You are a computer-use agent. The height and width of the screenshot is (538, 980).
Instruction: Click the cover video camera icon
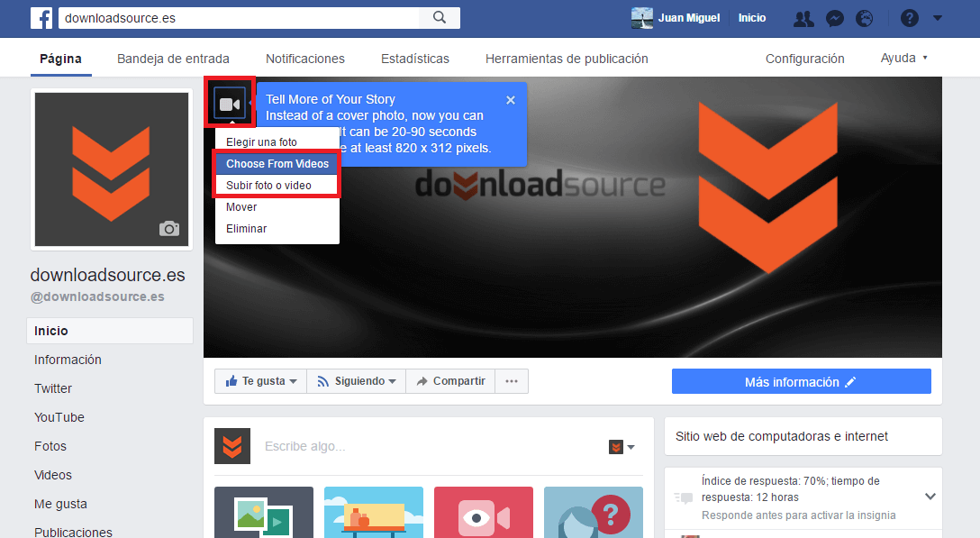click(x=230, y=104)
